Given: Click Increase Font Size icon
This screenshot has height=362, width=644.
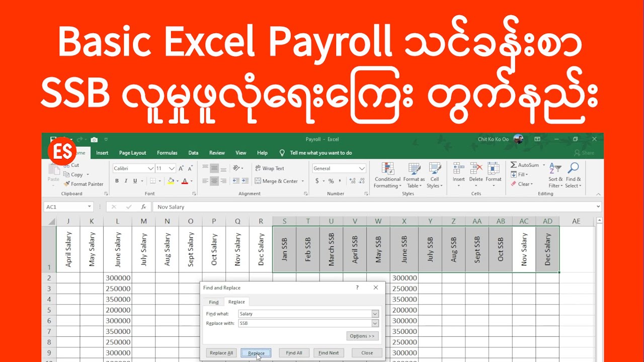Looking at the screenshot, I should coord(181,168).
